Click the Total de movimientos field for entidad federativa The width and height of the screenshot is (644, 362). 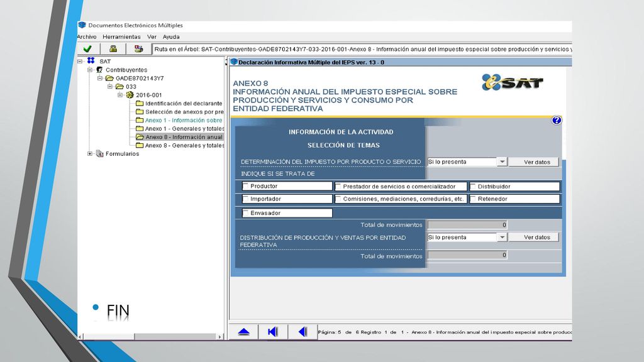(x=467, y=255)
